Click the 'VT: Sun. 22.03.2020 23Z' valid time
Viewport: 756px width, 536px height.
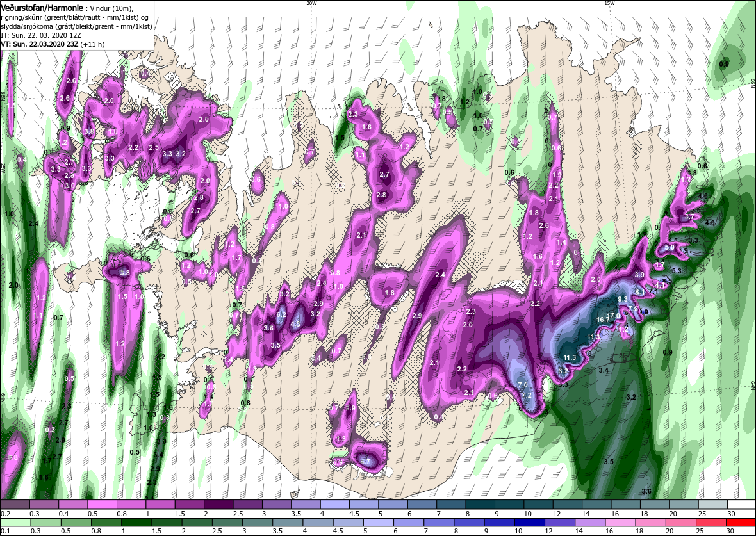(x=40, y=44)
